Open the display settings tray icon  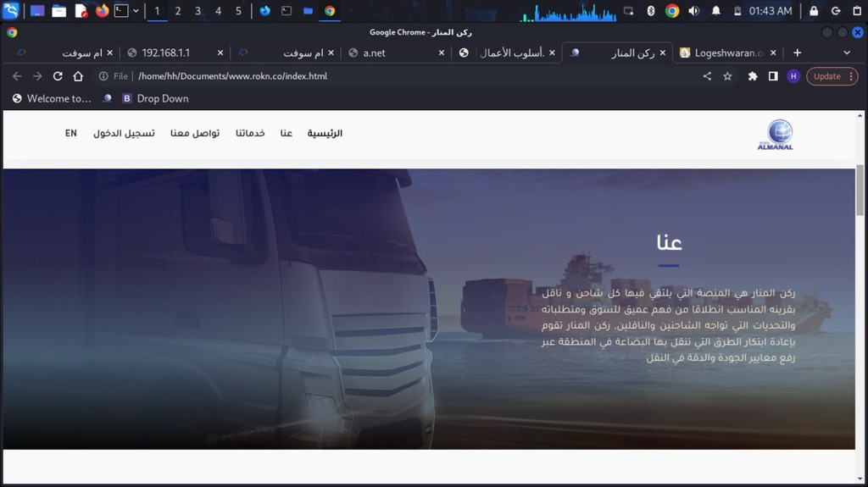click(628, 10)
